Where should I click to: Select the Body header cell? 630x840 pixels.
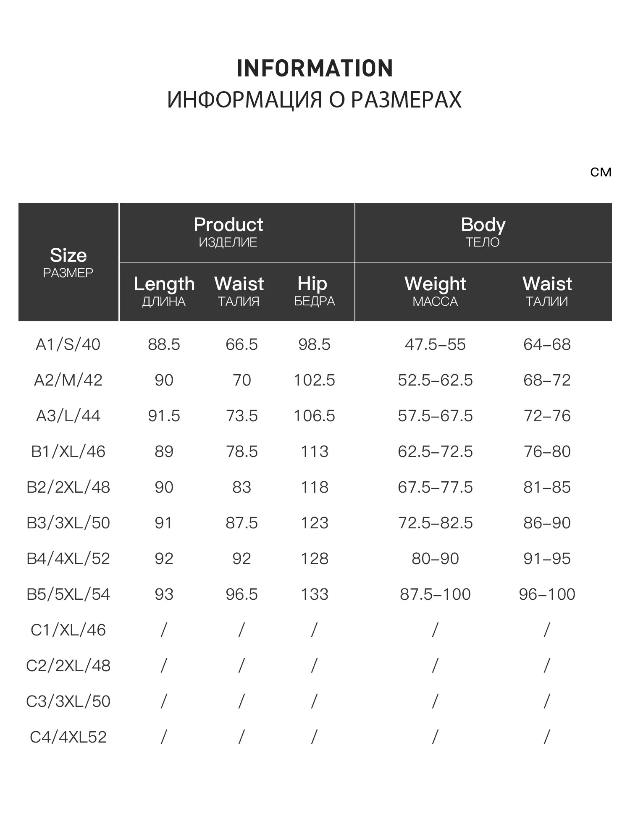coord(483,232)
